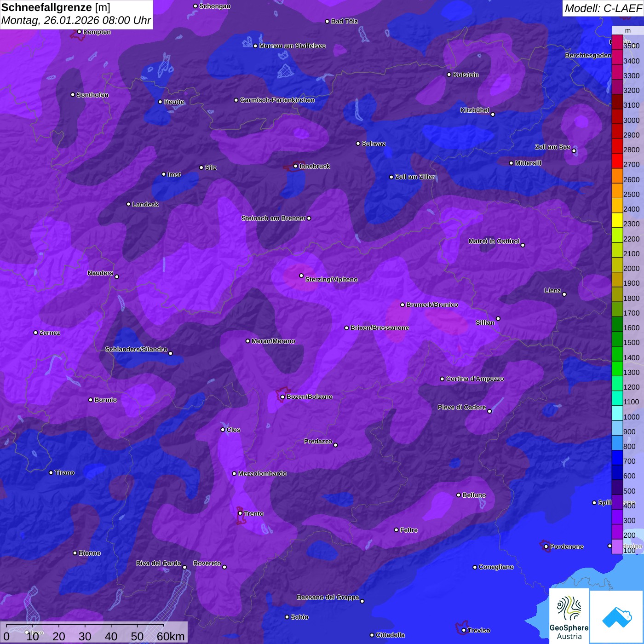This screenshot has height=644, width=644.
Task: Click the 300 value on legend
Action: [x=629, y=520]
